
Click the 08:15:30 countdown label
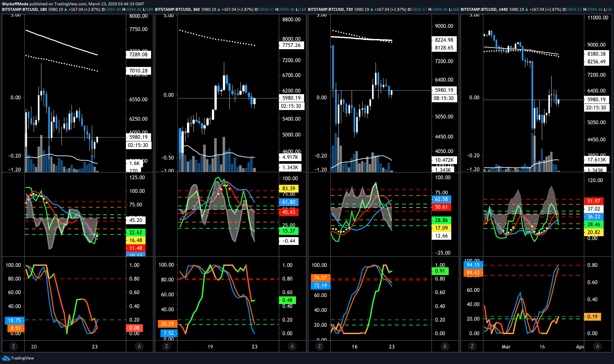444,98
